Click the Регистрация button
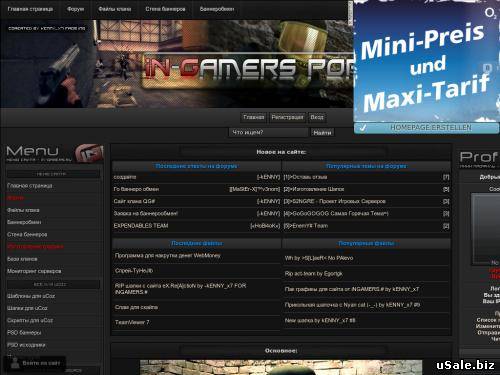Image resolution: width=500 pixels, height=375 pixels. [287, 117]
